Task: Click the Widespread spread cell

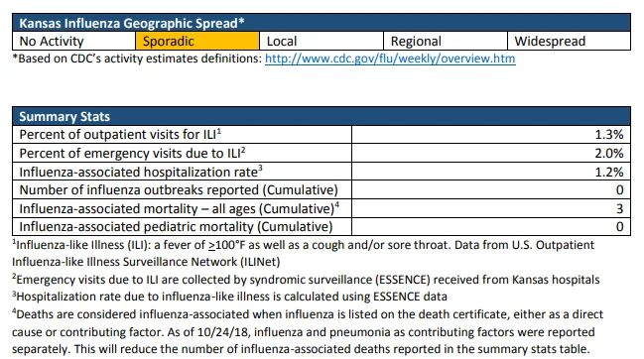Action: pyautogui.click(x=570, y=41)
